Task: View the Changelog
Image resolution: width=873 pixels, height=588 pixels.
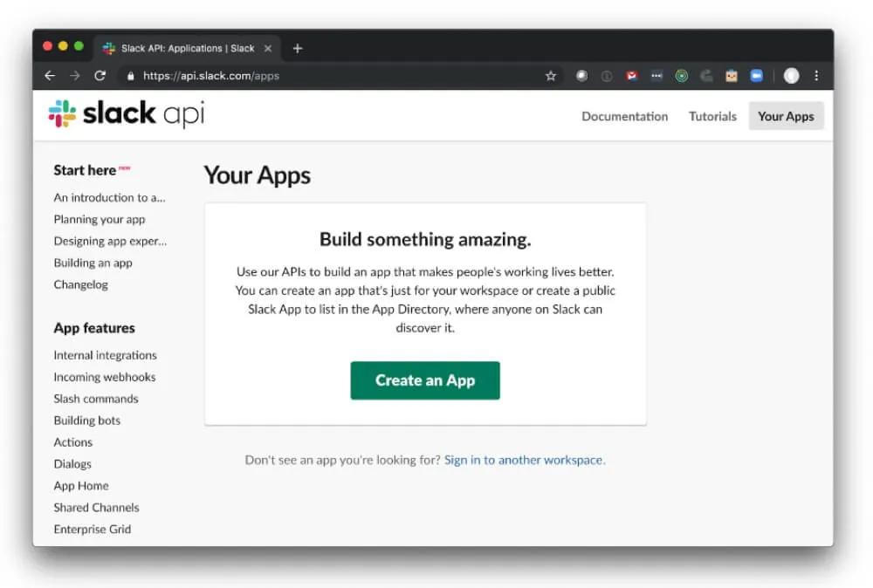Action: click(x=80, y=284)
